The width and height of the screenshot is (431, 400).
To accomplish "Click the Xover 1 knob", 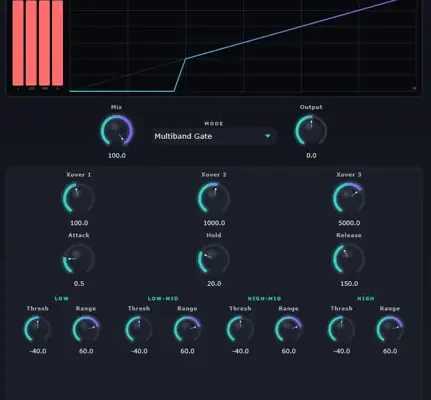I will 79,198.
